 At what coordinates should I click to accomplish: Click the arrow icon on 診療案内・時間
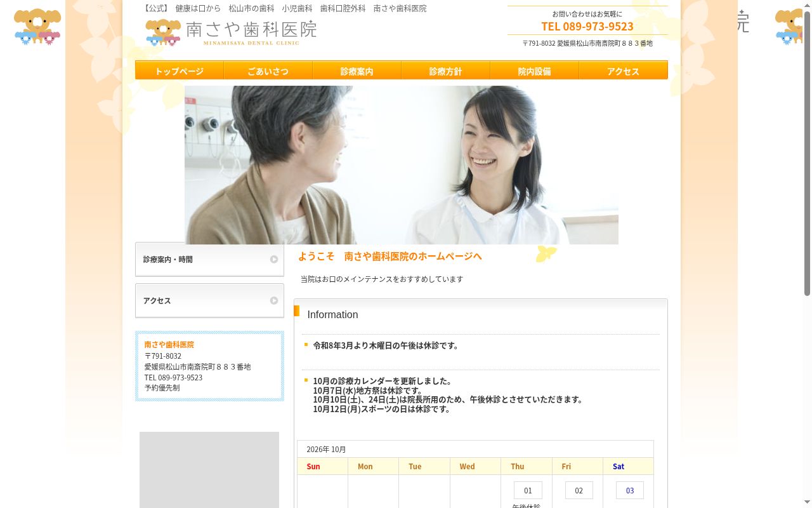click(274, 259)
